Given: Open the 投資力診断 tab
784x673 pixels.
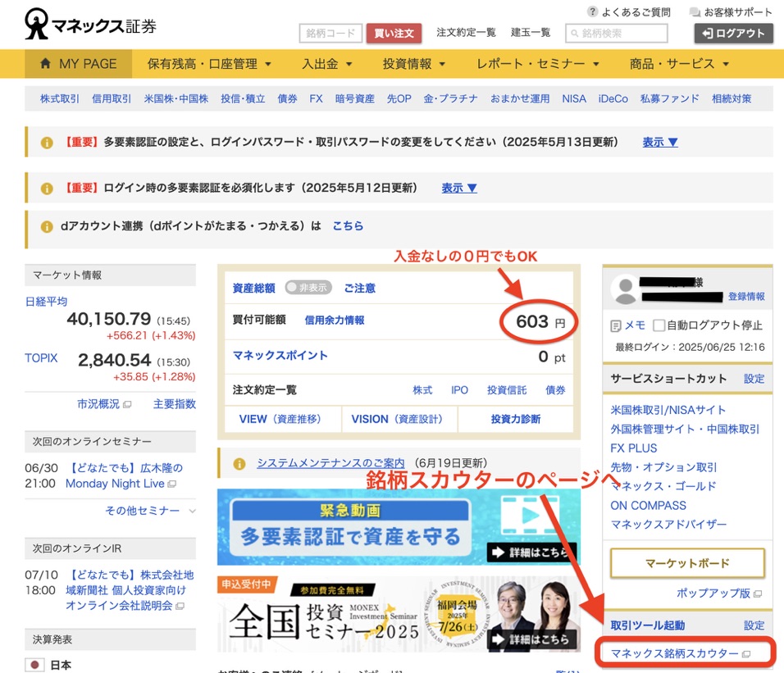Looking at the screenshot, I should pyautogui.click(x=516, y=419).
